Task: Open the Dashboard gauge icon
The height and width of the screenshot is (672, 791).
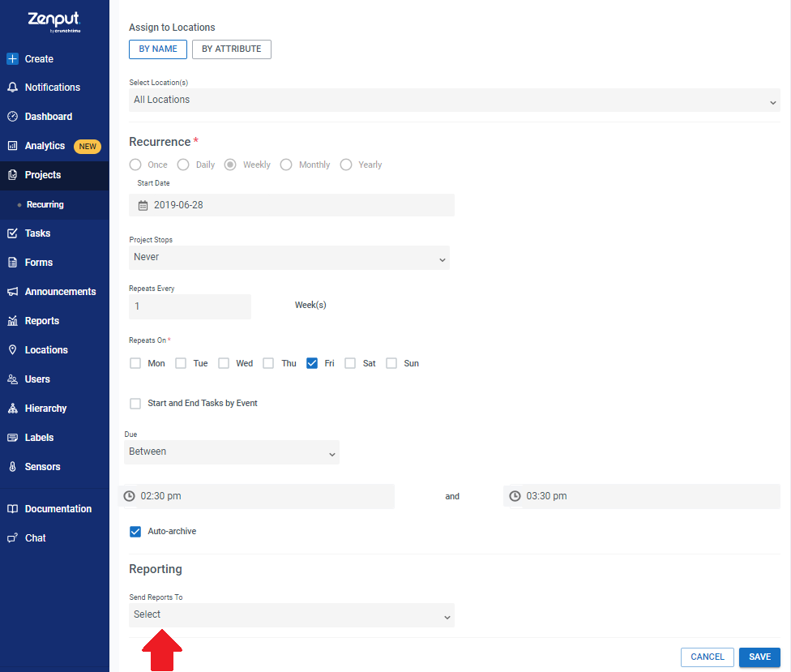Action: point(13,117)
